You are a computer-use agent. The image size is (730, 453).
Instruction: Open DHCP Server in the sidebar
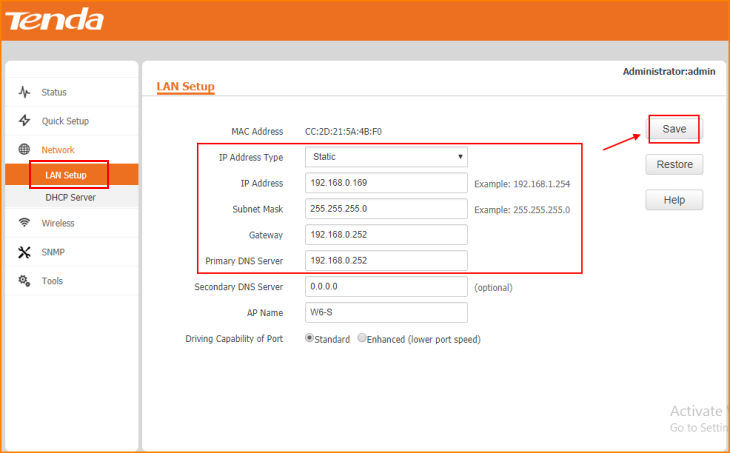click(x=70, y=198)
